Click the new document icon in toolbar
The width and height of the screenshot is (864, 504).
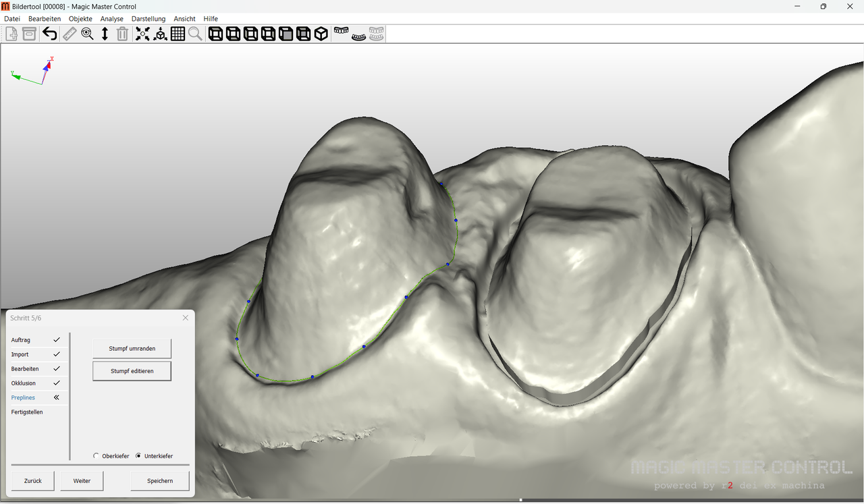(11, 34)
